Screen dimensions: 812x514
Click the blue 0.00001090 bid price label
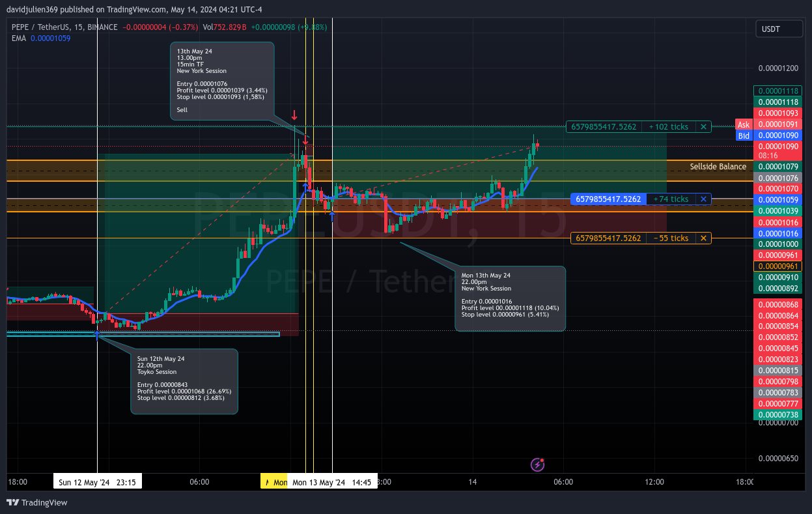click(777, 136)
